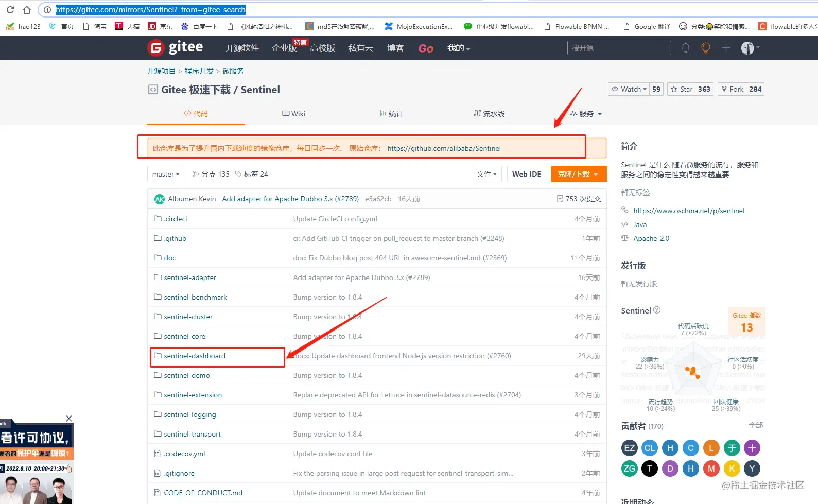Open the sentinel-extension folder

click(x=193, y=395)
